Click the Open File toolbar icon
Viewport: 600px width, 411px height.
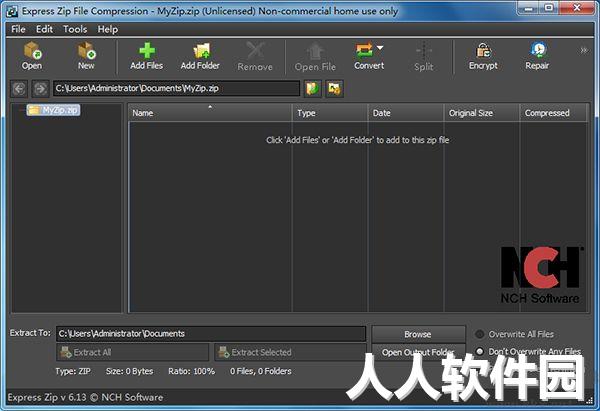point(315,57)
